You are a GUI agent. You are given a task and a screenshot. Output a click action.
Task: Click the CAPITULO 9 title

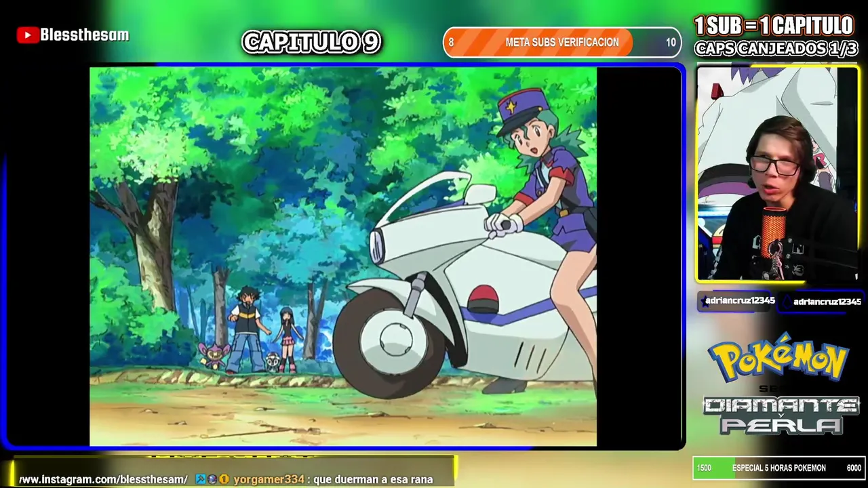tap(311, 42)
